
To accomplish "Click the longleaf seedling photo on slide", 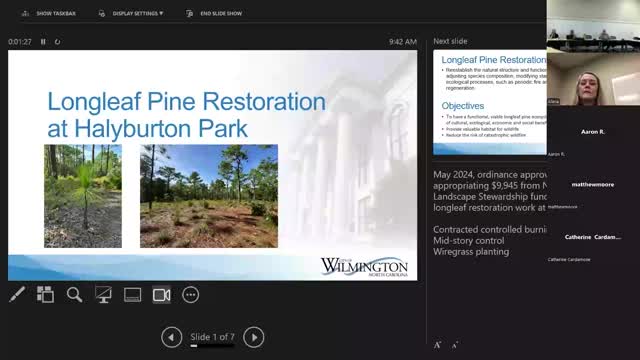I will click(83, 196).
